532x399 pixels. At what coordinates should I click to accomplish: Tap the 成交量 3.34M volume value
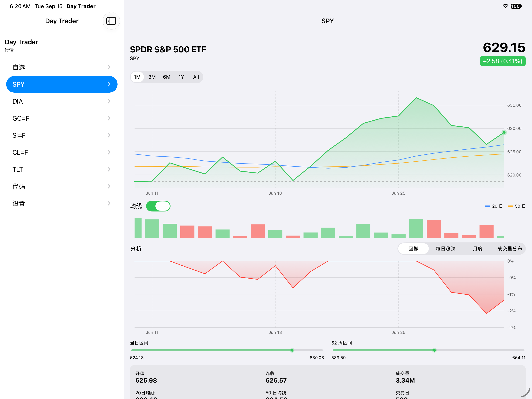coord(405,380)
